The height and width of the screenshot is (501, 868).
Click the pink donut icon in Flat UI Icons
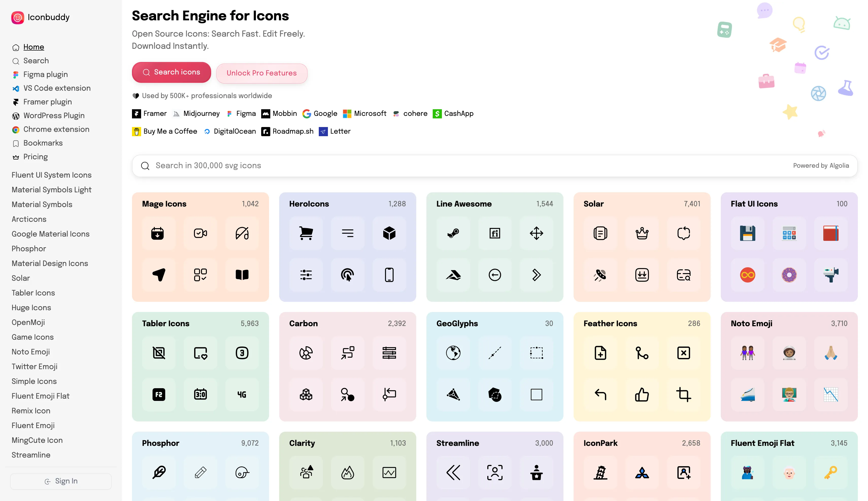click(x=789, y=275)
